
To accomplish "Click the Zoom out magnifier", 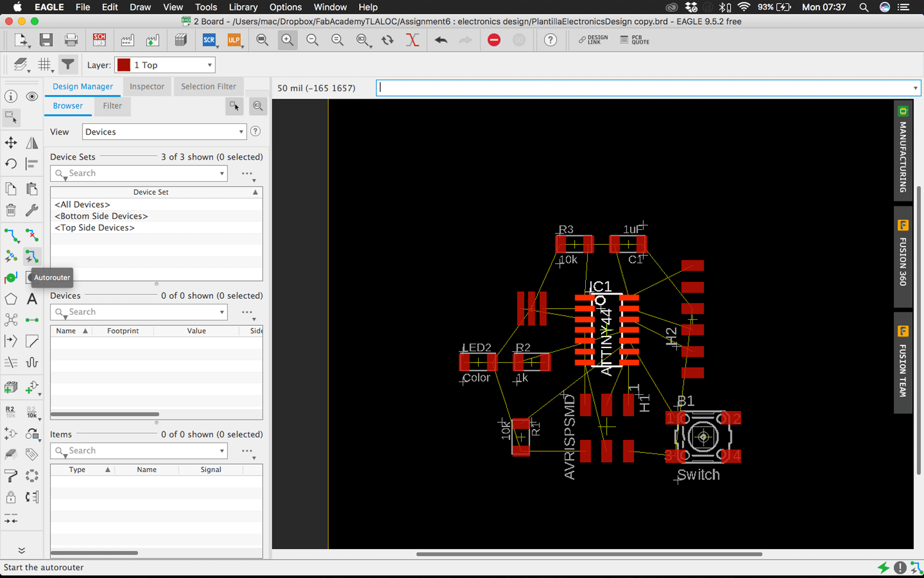I will point(312,40).
